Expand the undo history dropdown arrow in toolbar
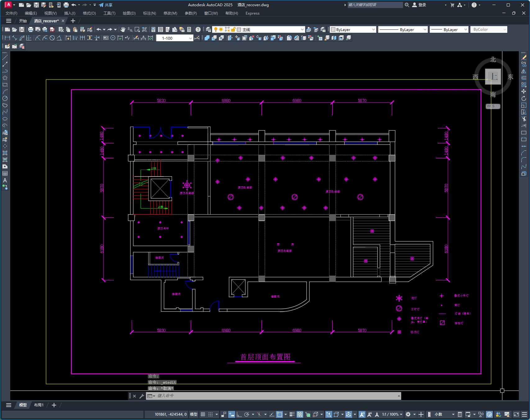The image size is (530, 420). click(104, 29)
